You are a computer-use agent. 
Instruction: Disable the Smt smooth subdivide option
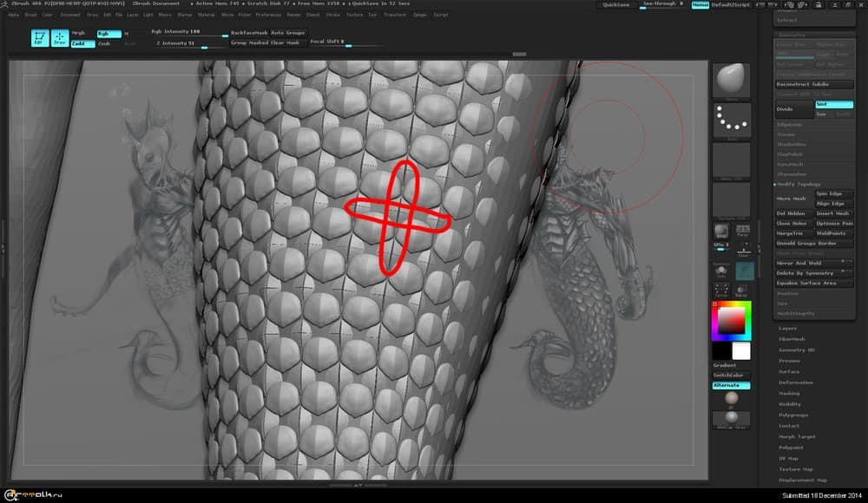(x=834, y=104)
